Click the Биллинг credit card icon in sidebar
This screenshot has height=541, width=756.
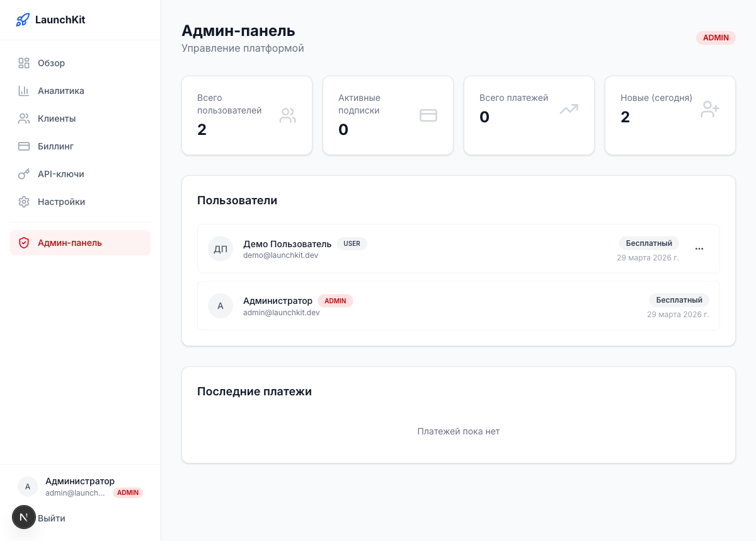pyautogui.click(x=24, y=146)
